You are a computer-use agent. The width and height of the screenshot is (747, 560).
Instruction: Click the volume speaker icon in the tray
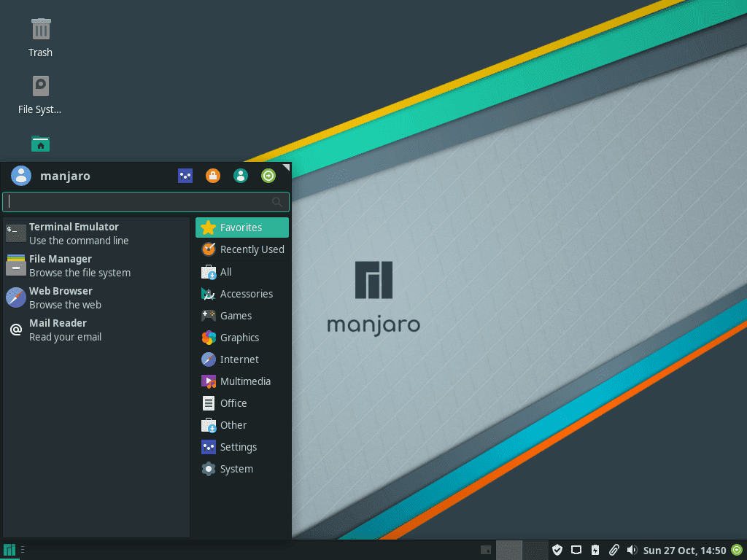pyautogui.click(x=632, y=551)
